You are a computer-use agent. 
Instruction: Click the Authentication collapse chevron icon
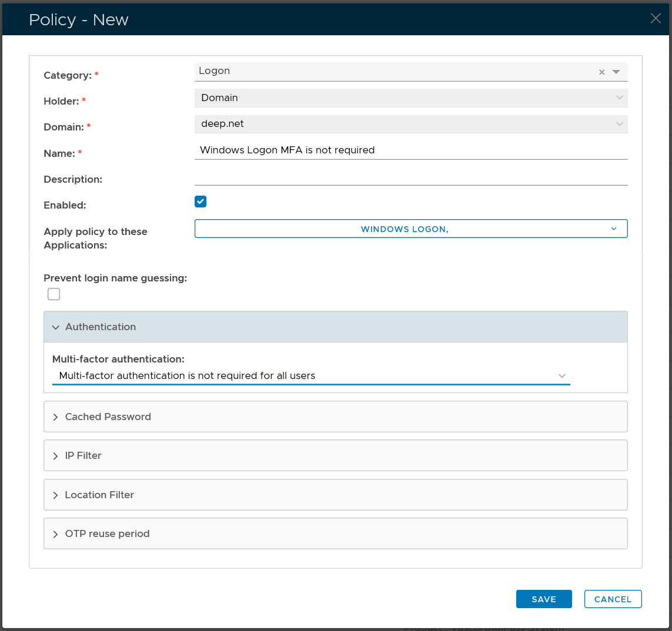[x=56, y=327]
